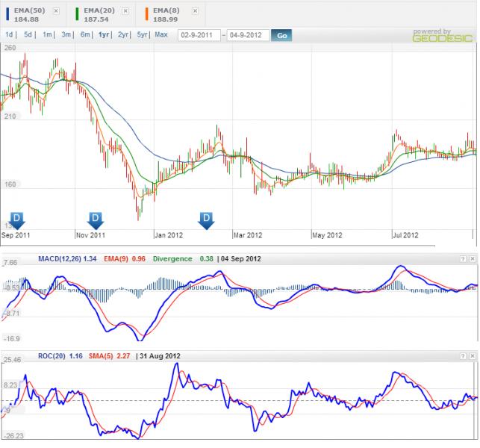
Task: Open the Geodesic powered-by link
Action: coord(443,36)
